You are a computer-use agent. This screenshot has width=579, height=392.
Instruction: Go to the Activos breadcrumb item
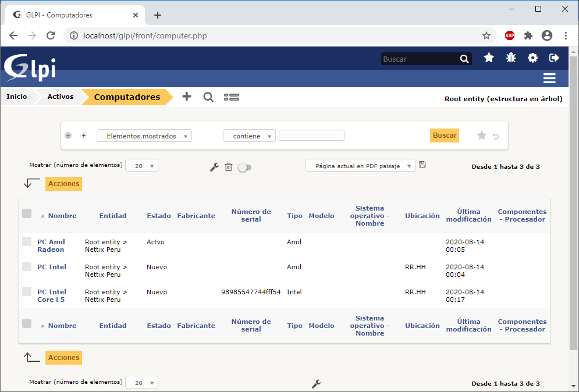(x=60, y=97)
